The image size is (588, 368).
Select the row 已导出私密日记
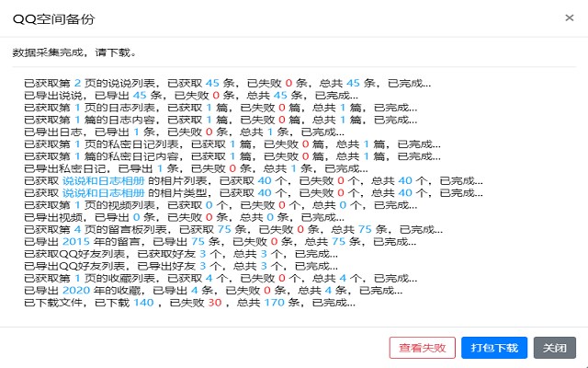point(196,168)
